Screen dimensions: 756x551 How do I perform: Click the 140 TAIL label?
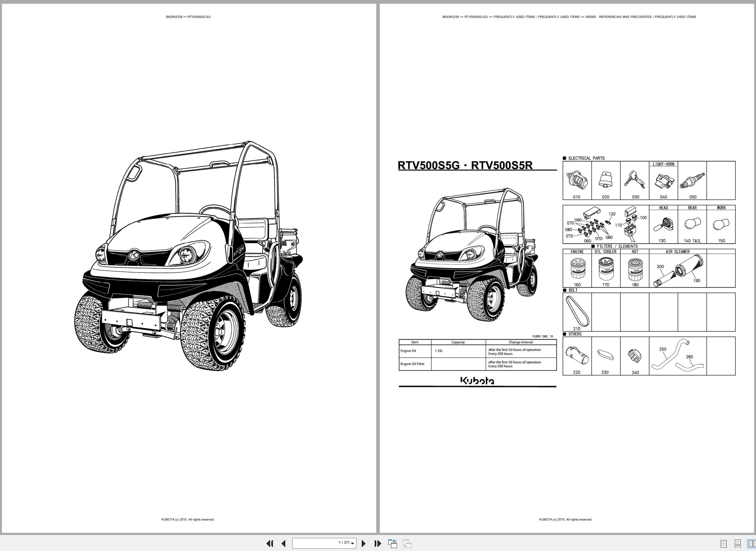coord(692,241)
